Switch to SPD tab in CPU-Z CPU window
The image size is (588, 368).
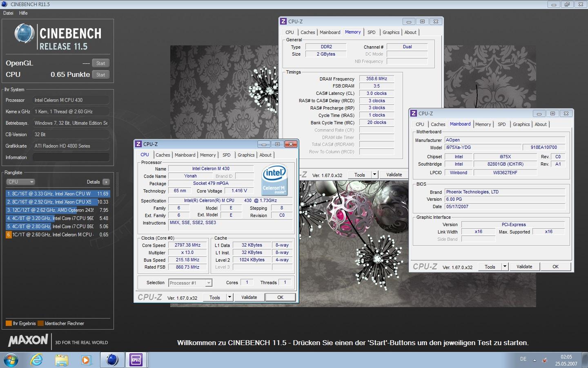pos(226,155)
